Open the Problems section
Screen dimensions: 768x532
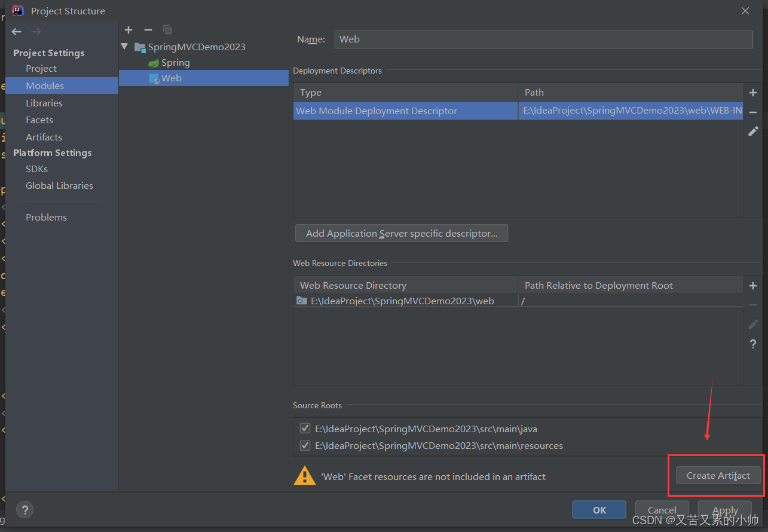pyautogui.click(x=46, y=217)
